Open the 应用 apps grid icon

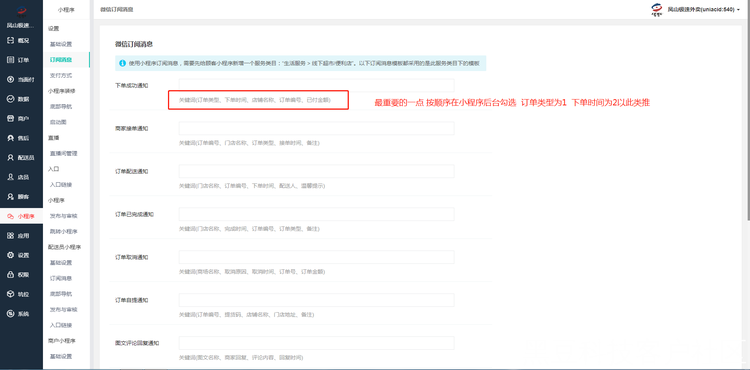(11, 236)
